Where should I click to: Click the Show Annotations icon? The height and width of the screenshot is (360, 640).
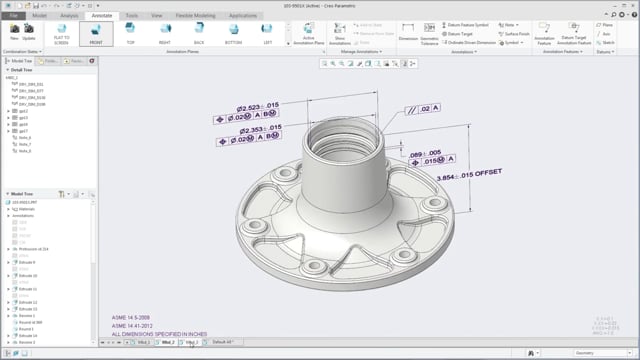(340, 34)
